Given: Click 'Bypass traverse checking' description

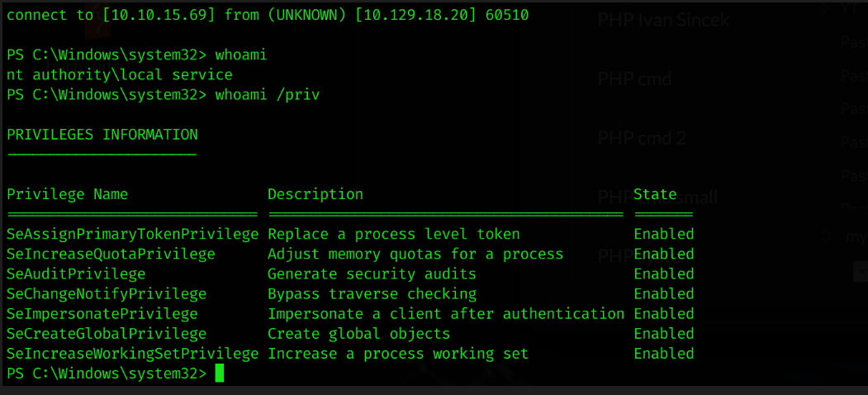Looking at the screenshot, I should pyautogui.click(x=372, y=294).
